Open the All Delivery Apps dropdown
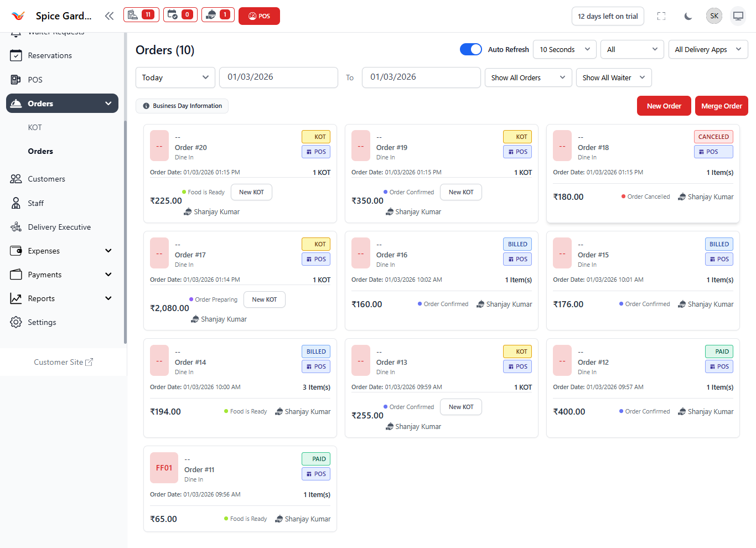756x548 pixels. (x=708, y=49)
